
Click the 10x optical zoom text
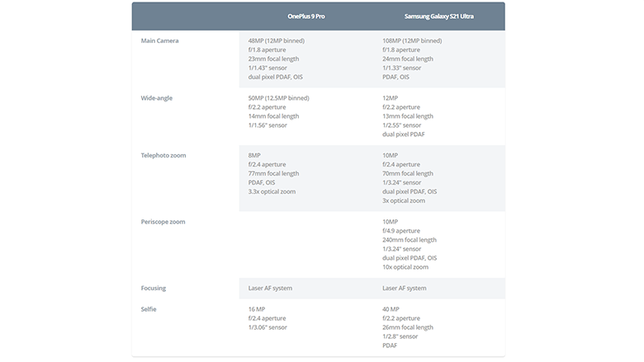tap(405, 267)
